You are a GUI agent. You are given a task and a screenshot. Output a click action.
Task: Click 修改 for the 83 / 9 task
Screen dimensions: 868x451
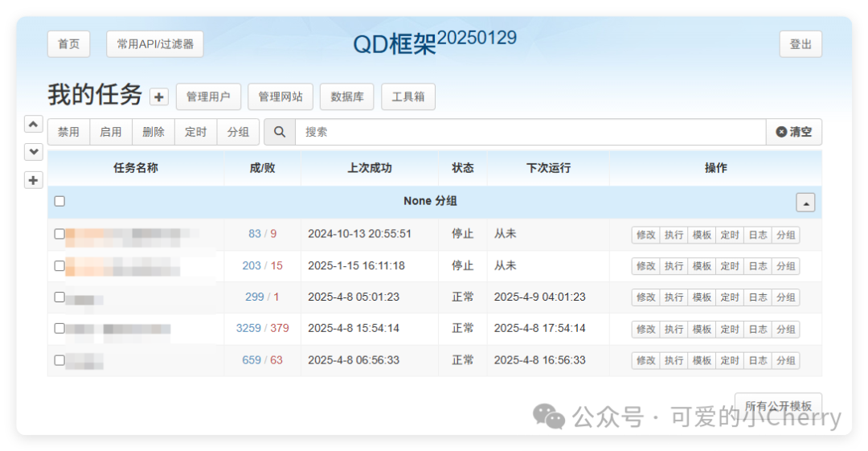[646, 235]
